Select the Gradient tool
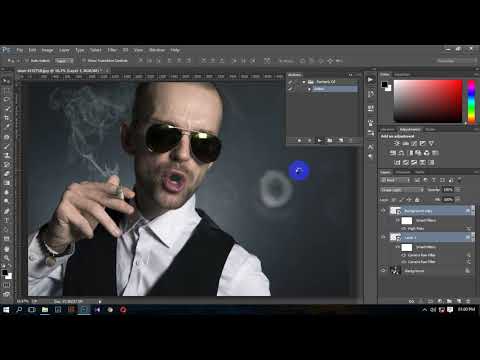 6,183
